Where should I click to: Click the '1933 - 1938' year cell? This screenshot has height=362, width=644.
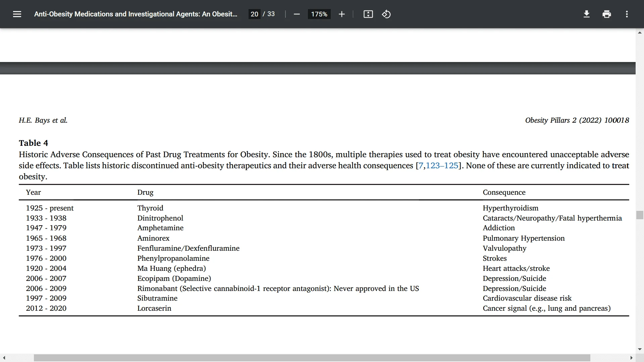(x=46, y=218)
